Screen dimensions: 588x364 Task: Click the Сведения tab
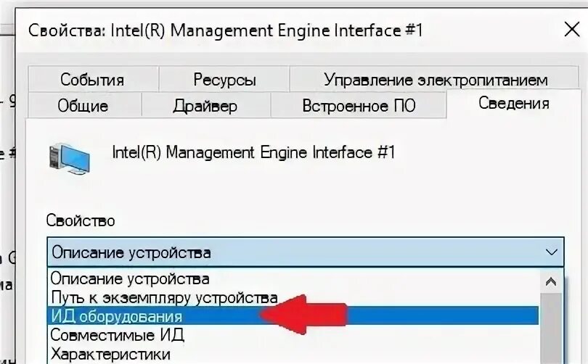pos(513,104)
